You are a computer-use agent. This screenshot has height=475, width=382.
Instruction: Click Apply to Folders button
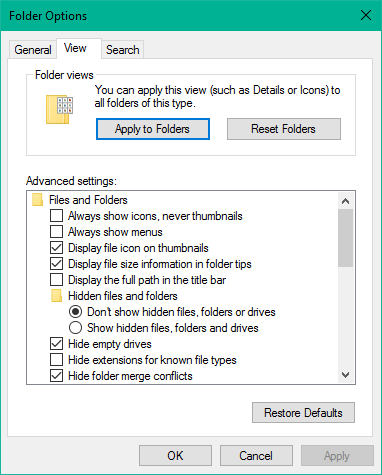pos(153,129)
